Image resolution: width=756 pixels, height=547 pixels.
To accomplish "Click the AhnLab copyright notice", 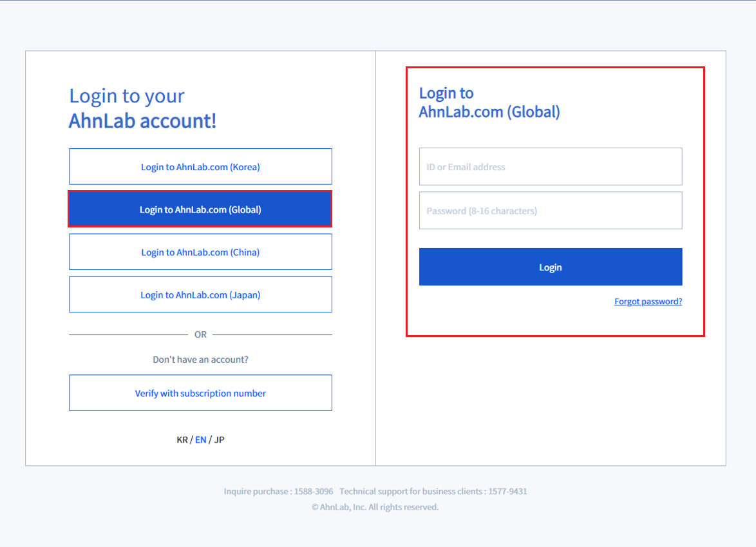I will tap(375, 507).
